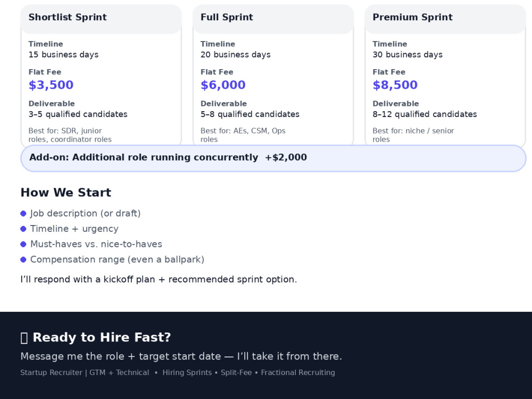Click the 3–5 qualified candidates deliverable
Image resolution: width=532 pixels, height=399 pixels.
pyautogui.click(x=78, y=114)
